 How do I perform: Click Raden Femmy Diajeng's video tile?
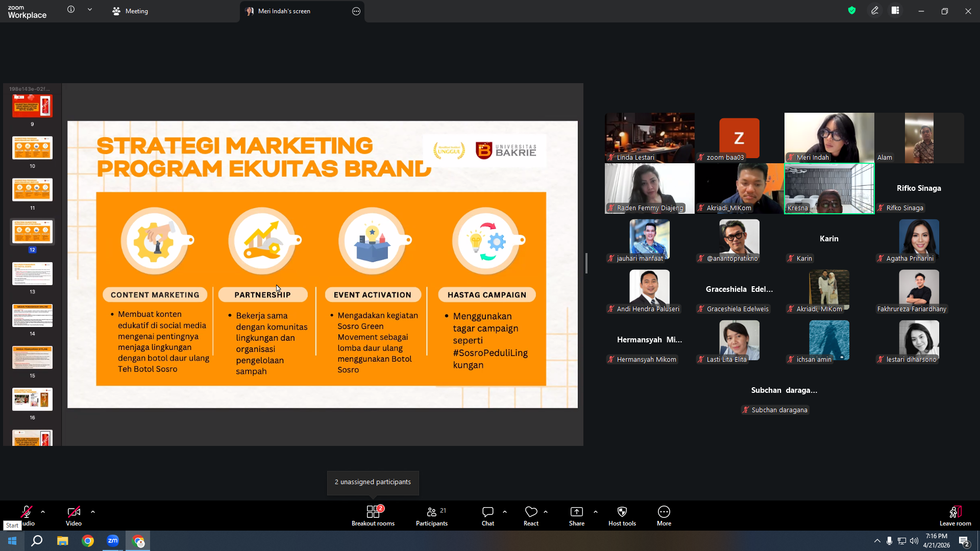(x=650, y=188)
